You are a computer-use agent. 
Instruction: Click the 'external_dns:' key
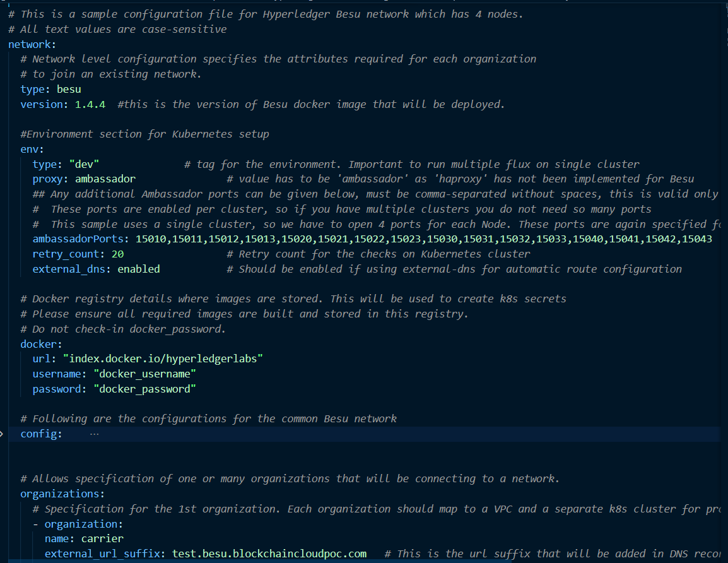[x=72, y=269]
